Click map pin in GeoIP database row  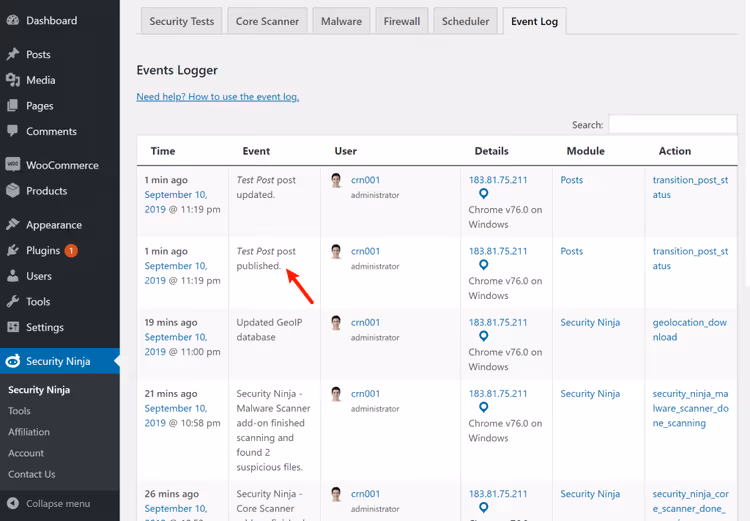point(484,336)
